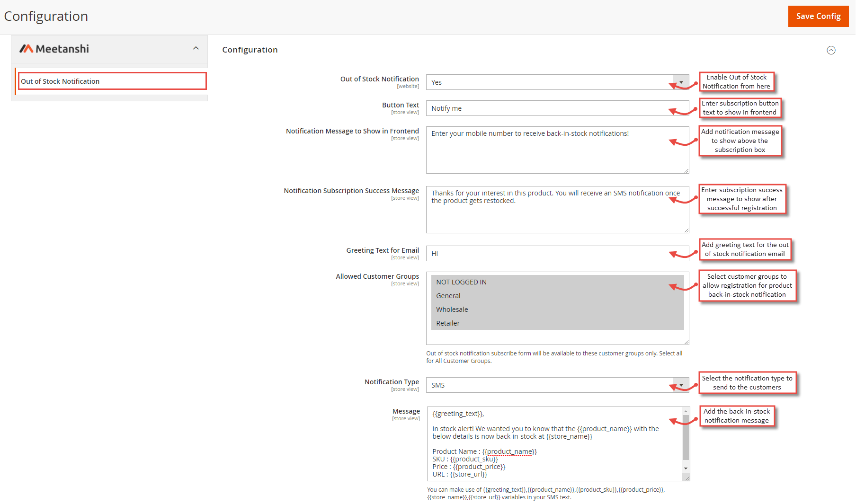Select Retailer customer group option
Screen dimensions: 856x504
(x=557, y=323)
